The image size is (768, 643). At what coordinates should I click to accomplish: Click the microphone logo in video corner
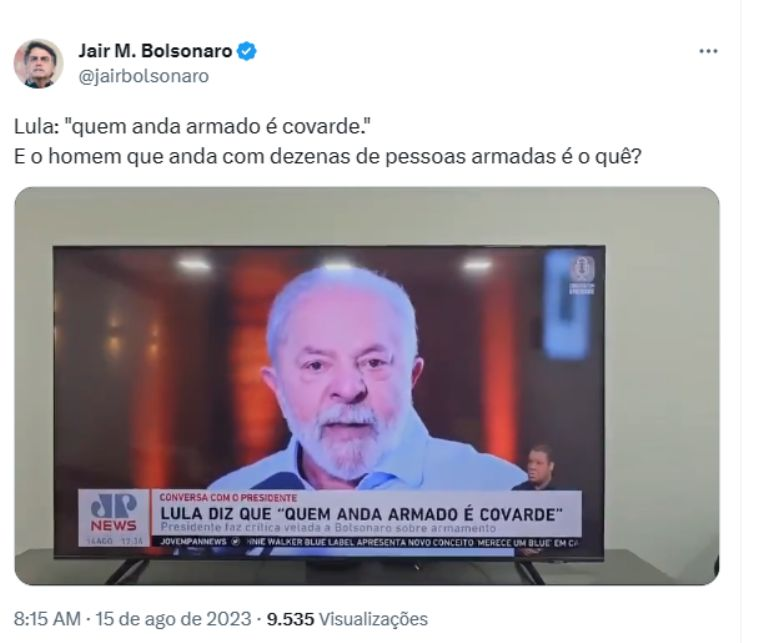[581, 275]
